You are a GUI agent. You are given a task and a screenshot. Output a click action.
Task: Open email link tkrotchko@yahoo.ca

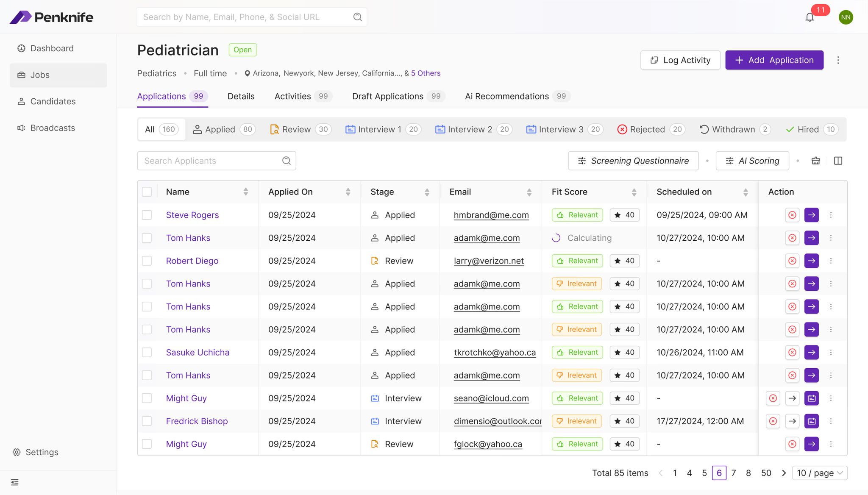(x=495, y=353)
